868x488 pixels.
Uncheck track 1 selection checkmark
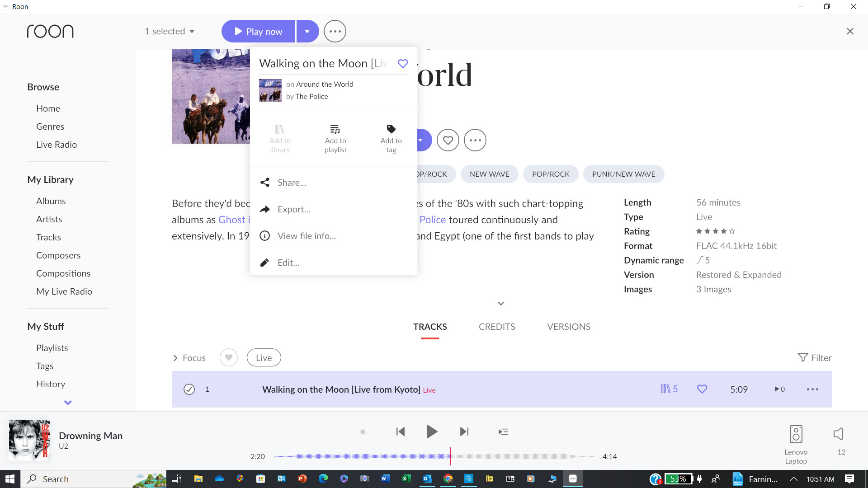point(189,389)
